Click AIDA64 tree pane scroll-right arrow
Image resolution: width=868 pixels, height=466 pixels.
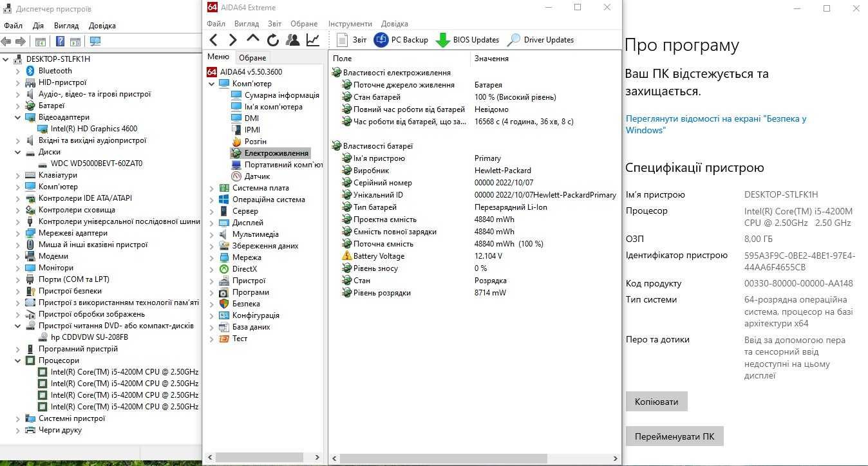coord(317,458)
